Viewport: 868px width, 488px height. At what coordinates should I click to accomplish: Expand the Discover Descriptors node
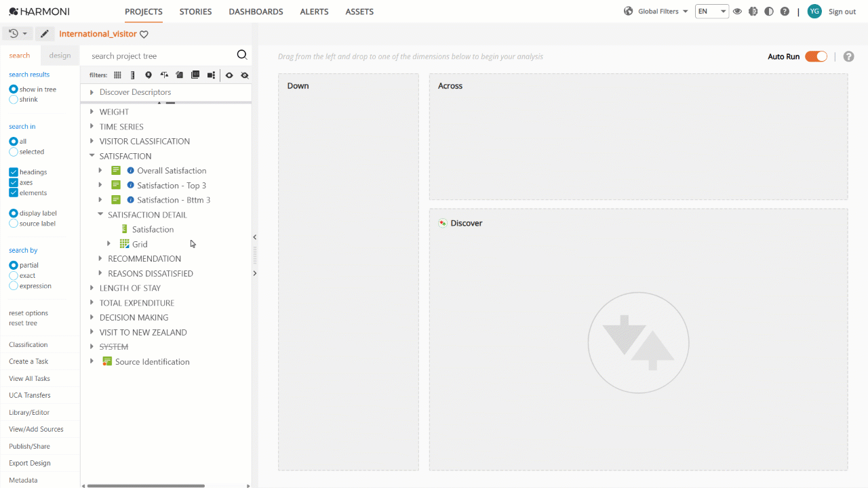(92, 92)
